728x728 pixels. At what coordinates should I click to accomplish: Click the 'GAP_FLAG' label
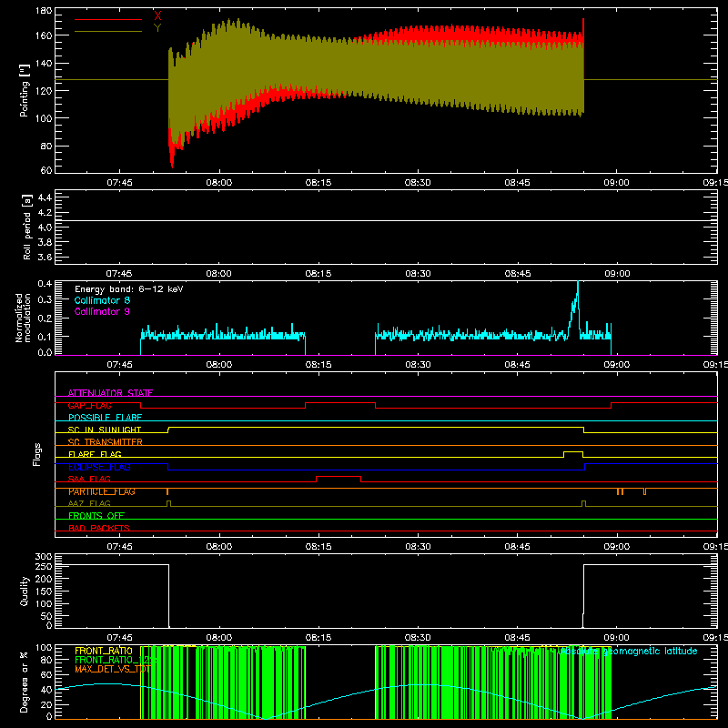(x=89, y=405)
